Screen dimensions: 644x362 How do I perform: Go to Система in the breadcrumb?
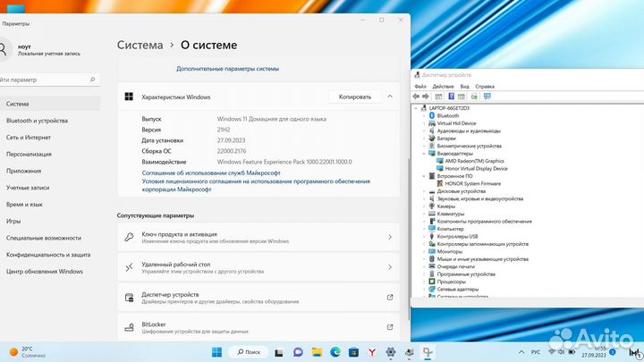click(x=140, y=46)
